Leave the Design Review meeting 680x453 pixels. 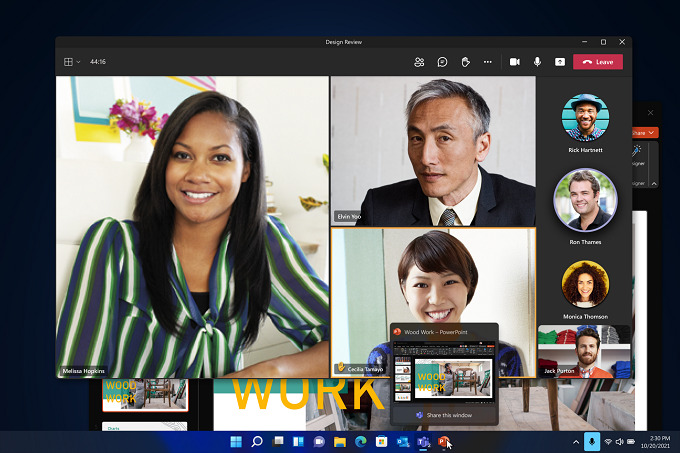coord(598,62)
